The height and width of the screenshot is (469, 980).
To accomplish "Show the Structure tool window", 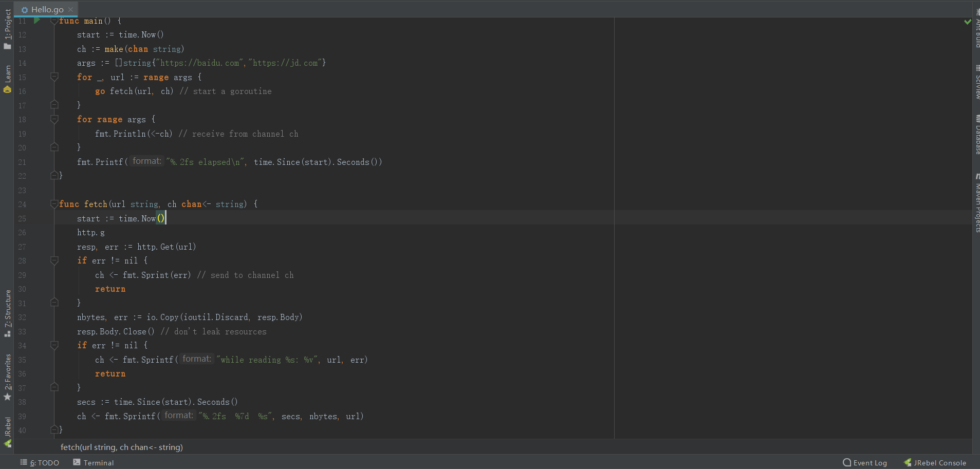I will 7,313.
